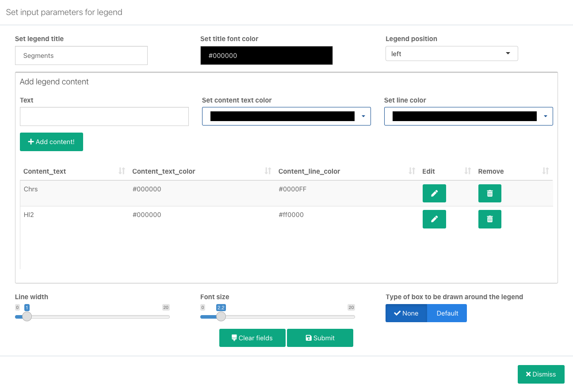Edit the HI2 row with pencil icon
This screenshot has height=392, width=573.
[434, 219]
